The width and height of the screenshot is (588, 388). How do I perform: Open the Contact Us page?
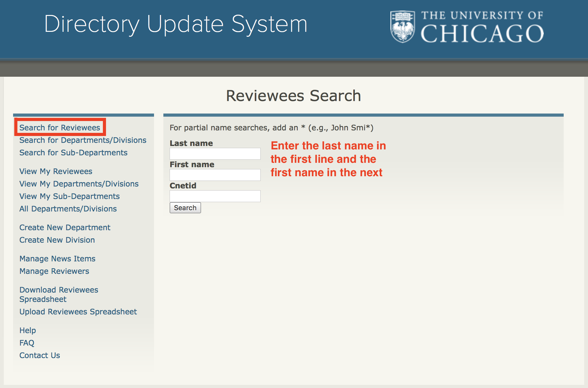(39, 355)
